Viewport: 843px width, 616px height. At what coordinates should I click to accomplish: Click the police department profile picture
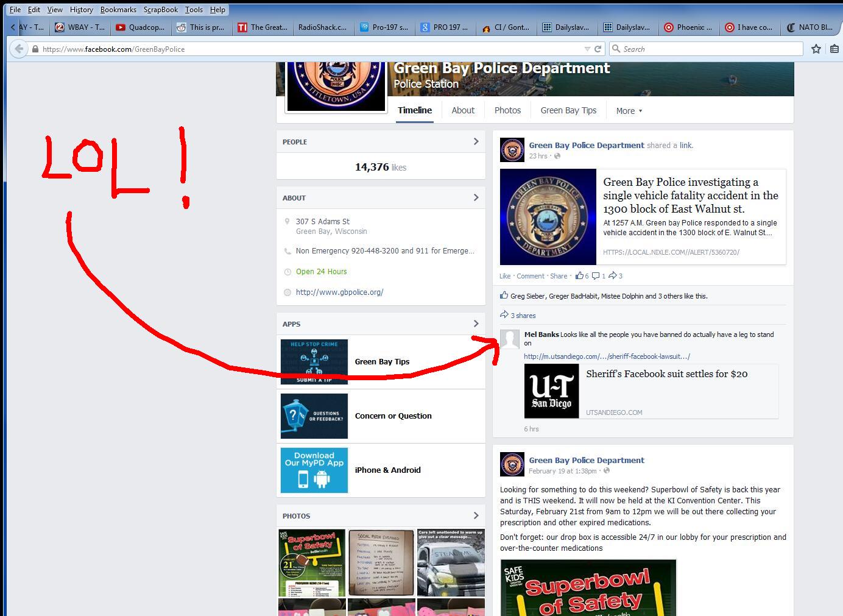(336, 87)
